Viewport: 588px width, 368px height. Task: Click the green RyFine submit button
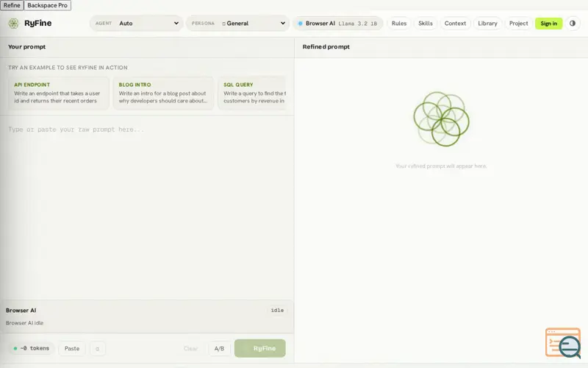[x=260, y=348]
